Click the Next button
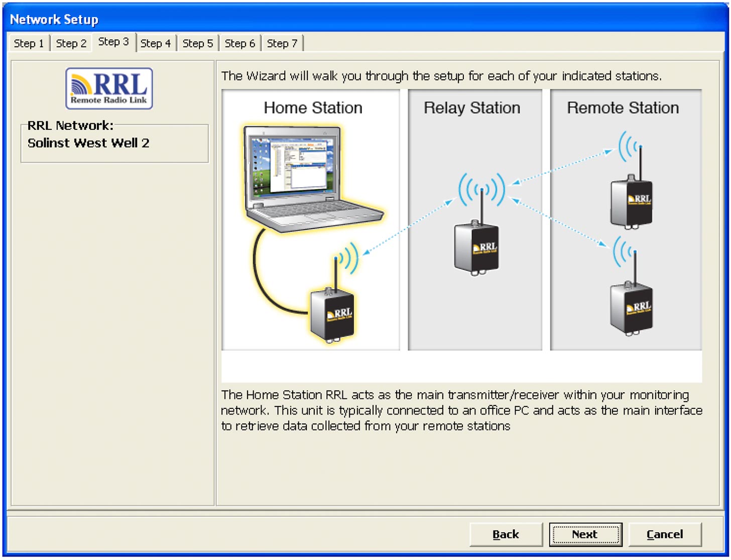Image resolution: width=731 pixels, height=560 pixels. pos(585,534)
